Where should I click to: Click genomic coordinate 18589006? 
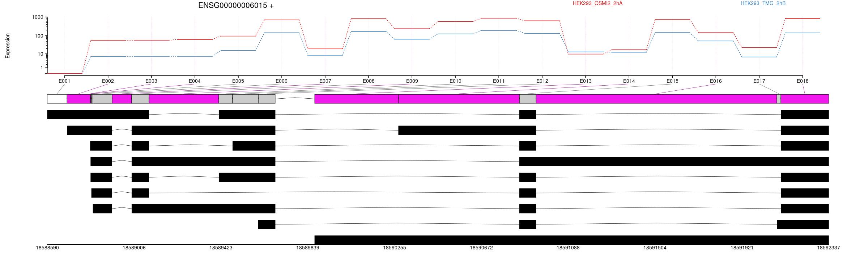coord(134,248)
